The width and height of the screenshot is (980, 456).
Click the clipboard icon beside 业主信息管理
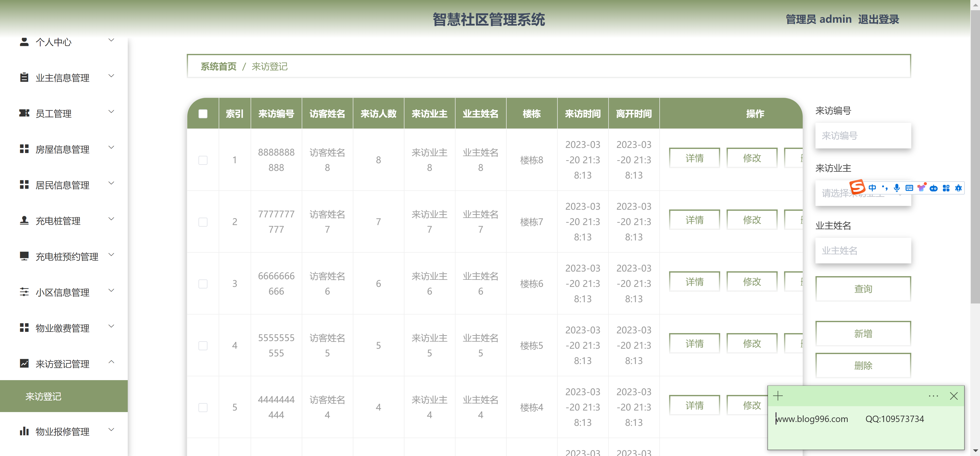click(x=24, y=77)
